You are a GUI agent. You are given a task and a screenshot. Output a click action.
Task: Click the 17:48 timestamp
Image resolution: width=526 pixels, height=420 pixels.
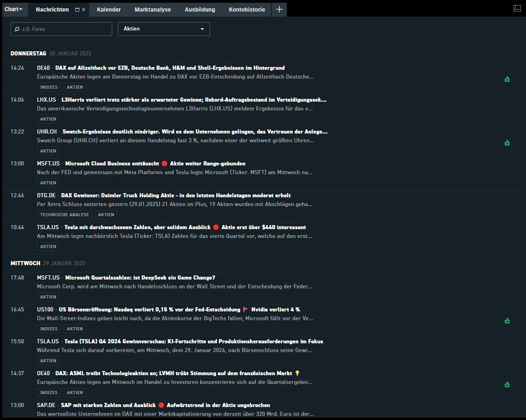18,278
